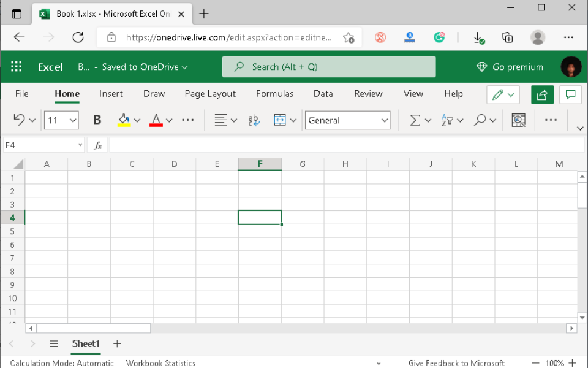Viewport: 588px width, 368px height.
Task: Open the Analyze Data icon
Action: click(x=518, y=120)
